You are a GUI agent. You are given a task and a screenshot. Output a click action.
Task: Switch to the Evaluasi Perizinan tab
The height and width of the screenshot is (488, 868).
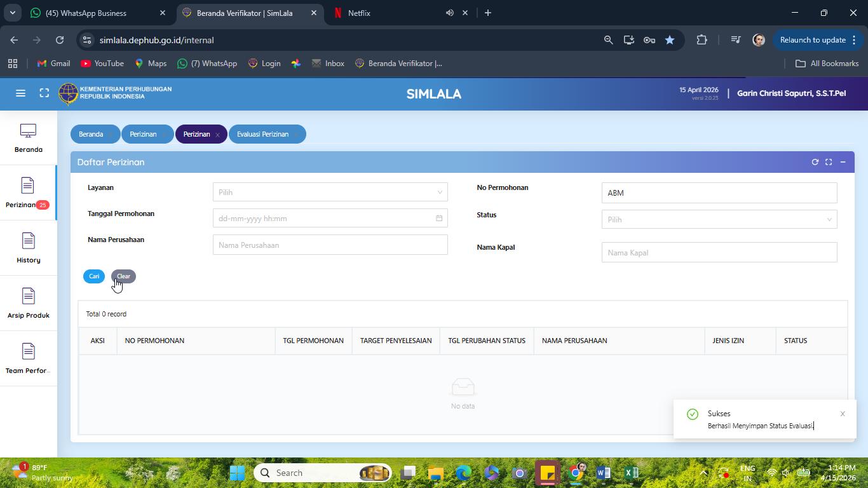tap(263, 134)
